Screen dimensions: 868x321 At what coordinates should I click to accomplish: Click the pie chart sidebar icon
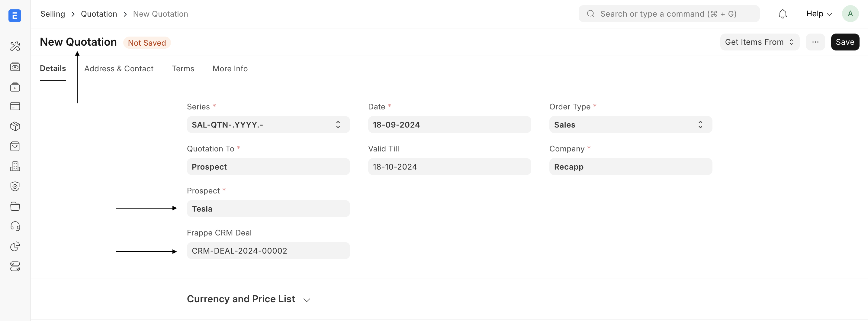(15, 246)
